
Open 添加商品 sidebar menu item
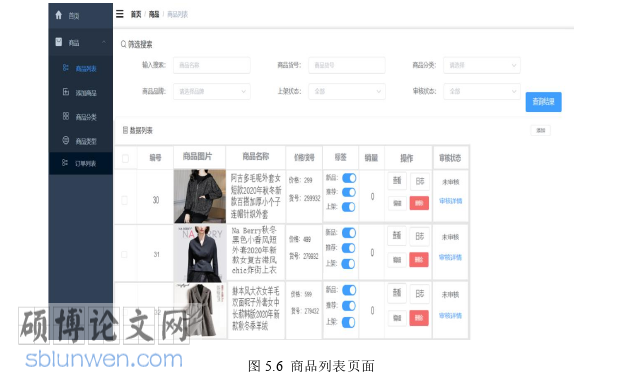coord(80,93)
